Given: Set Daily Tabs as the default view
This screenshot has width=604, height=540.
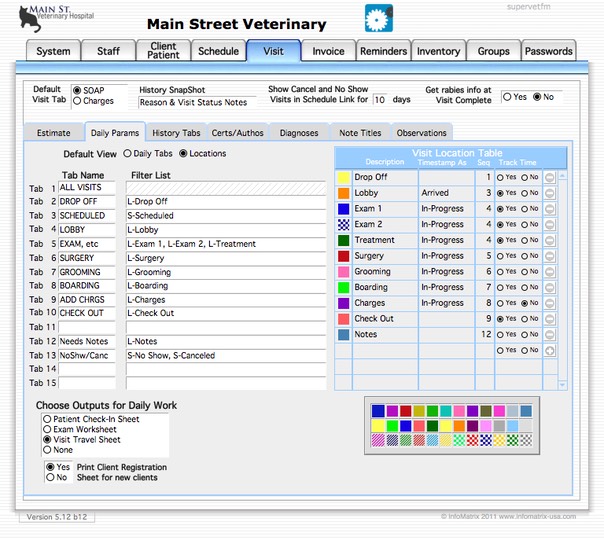Looking at the screenshot, I should (x=128, y=154).
